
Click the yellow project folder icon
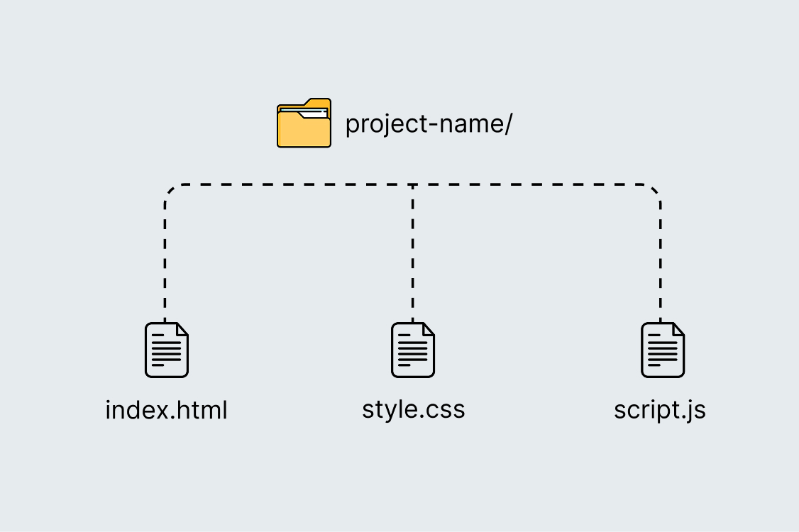(304, 123)
